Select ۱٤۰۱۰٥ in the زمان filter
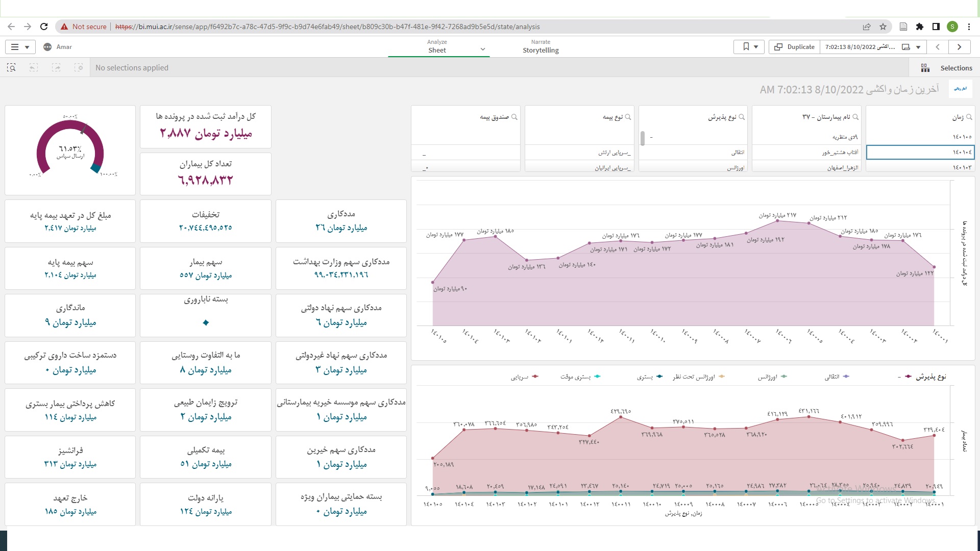 (x=920, y=137)
